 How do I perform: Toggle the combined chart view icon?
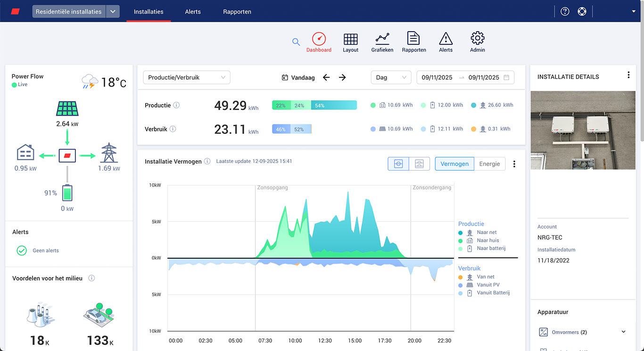point(398,163)
